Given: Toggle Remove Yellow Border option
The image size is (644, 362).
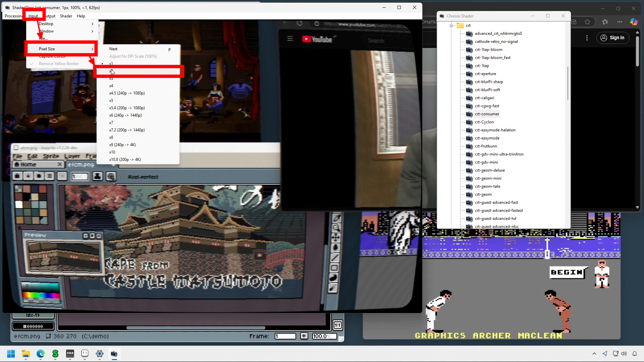Looking at the screenshot, I should 59,64.
